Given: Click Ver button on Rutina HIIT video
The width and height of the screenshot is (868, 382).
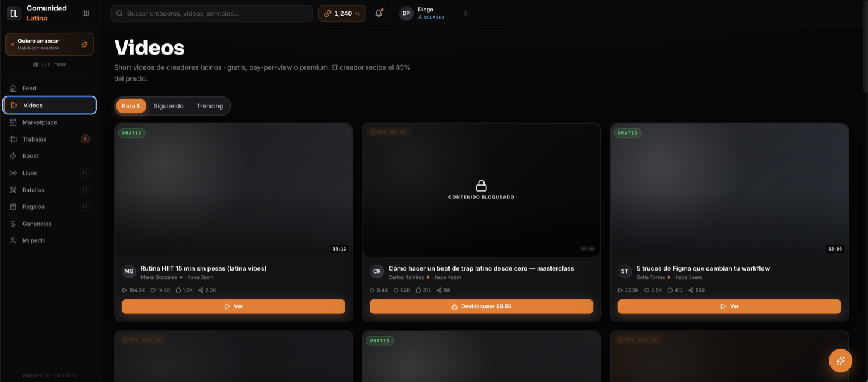Looking at the screenshot, I should pos(233,307).
